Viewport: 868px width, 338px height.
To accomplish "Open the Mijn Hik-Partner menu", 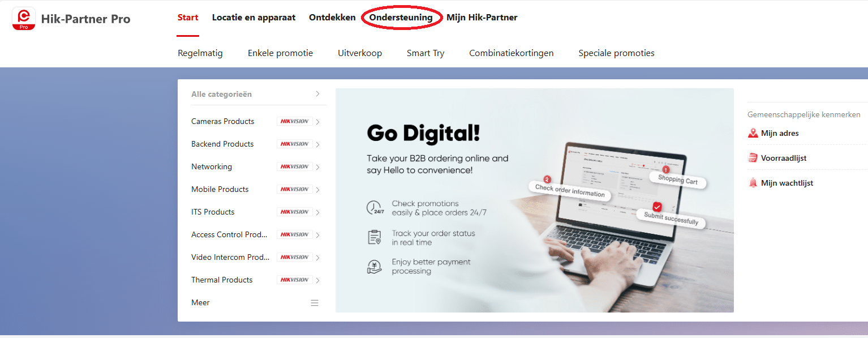I will coord(482,18).
